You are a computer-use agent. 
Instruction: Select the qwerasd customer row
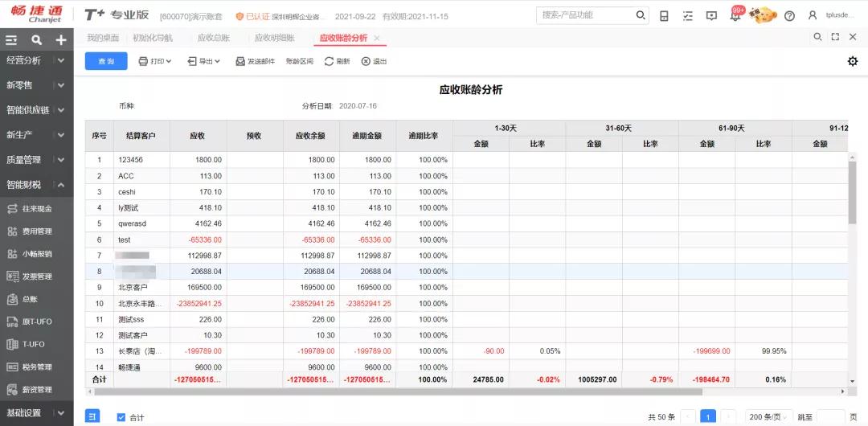466,223
